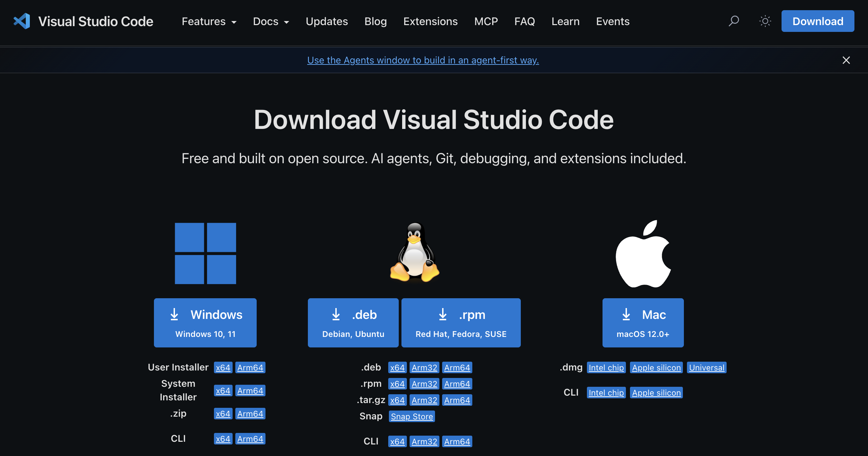Open the Extensions marketplace link

(431, 21)
